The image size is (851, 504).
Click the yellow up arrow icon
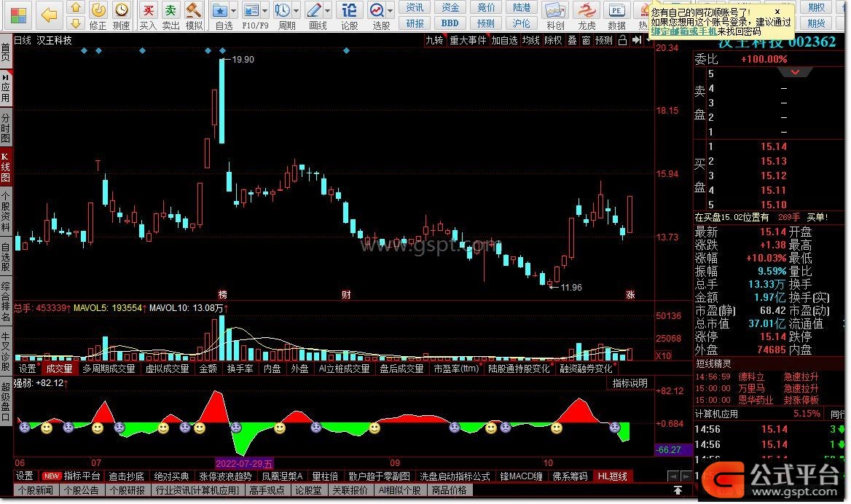pyautogui.click(x=76, y=7)
